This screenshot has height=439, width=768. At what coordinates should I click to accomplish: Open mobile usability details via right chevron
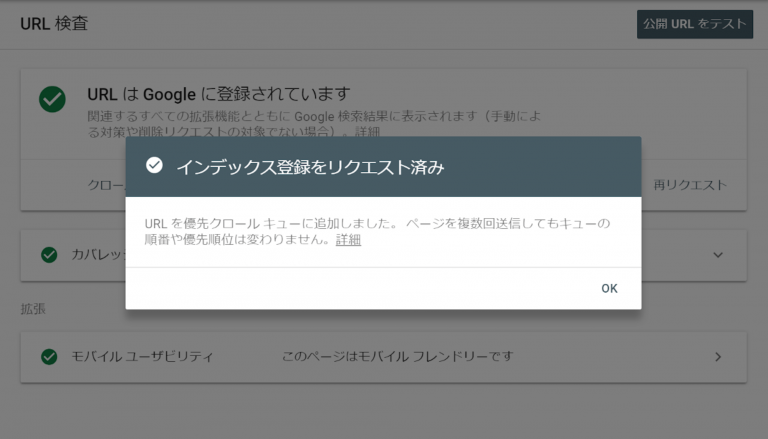pos(718,357)
